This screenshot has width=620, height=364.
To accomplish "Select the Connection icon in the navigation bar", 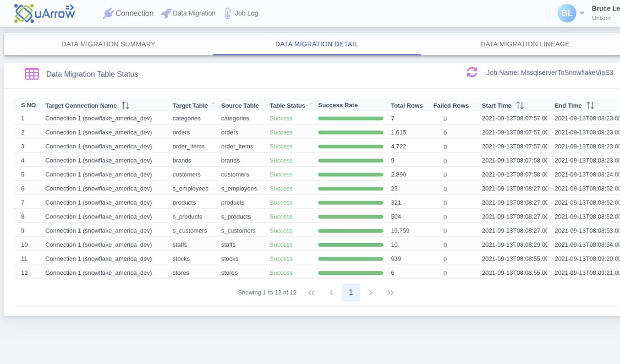I will [x=108, y=13].
